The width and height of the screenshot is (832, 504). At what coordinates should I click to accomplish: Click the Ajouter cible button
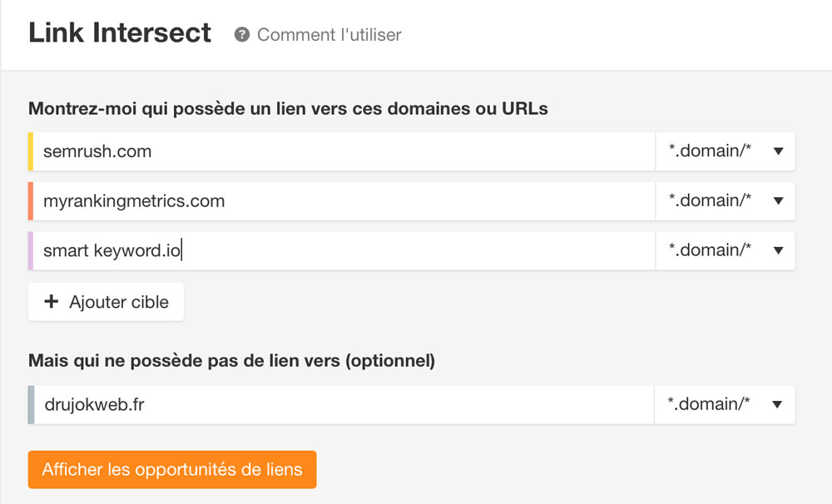[106, 302]
